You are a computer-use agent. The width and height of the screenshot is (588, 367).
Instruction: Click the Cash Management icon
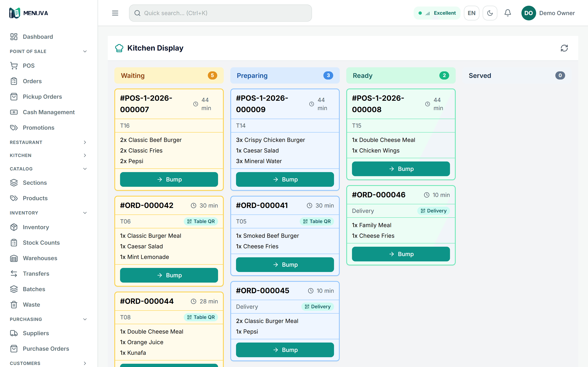click(14, 112)
